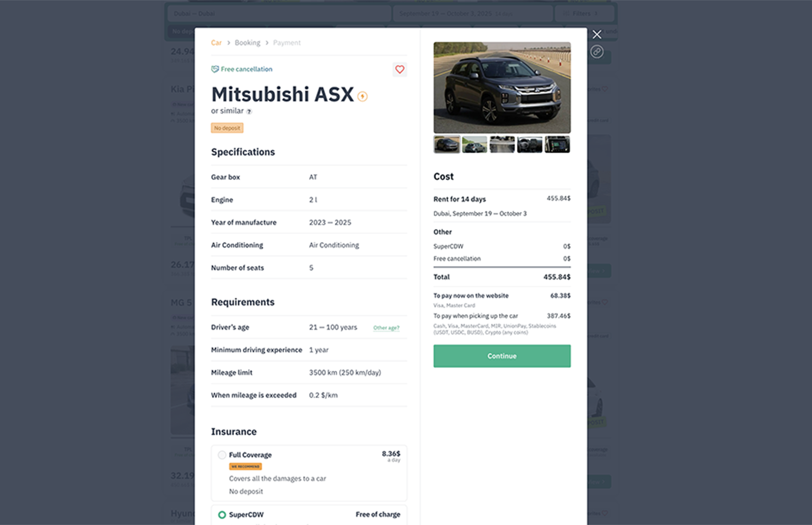The width and height of the screenshot is (812, 525).
Task: Go to the Payment breadcrumb step
Action: [287, 43]
